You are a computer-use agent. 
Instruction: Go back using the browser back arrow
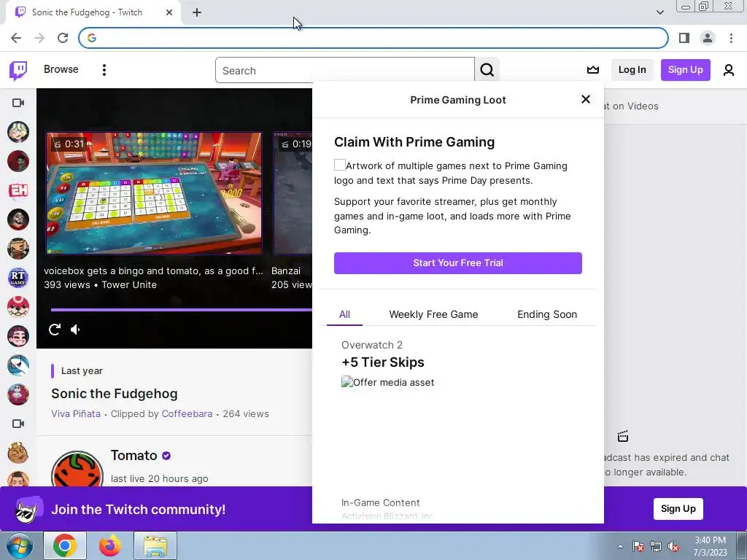point(16,38)
